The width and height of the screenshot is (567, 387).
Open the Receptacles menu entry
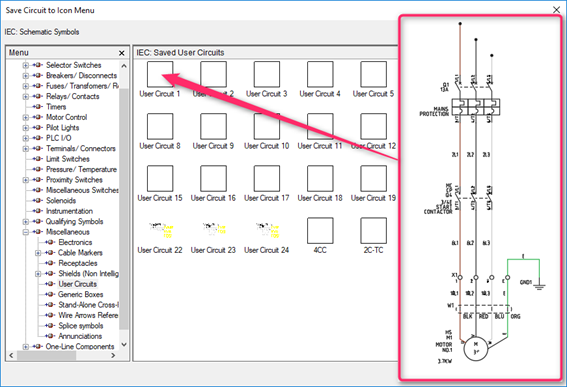click(78, 263)
